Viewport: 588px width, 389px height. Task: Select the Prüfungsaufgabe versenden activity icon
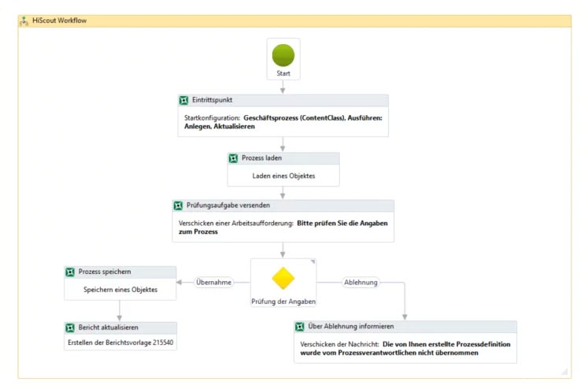click(x=178, y=206)
